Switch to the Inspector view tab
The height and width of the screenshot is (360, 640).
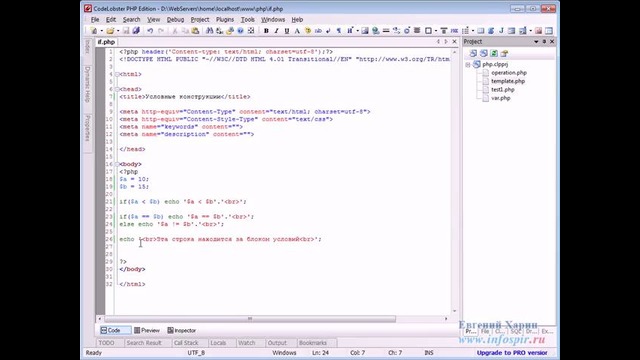click(182, 330)
